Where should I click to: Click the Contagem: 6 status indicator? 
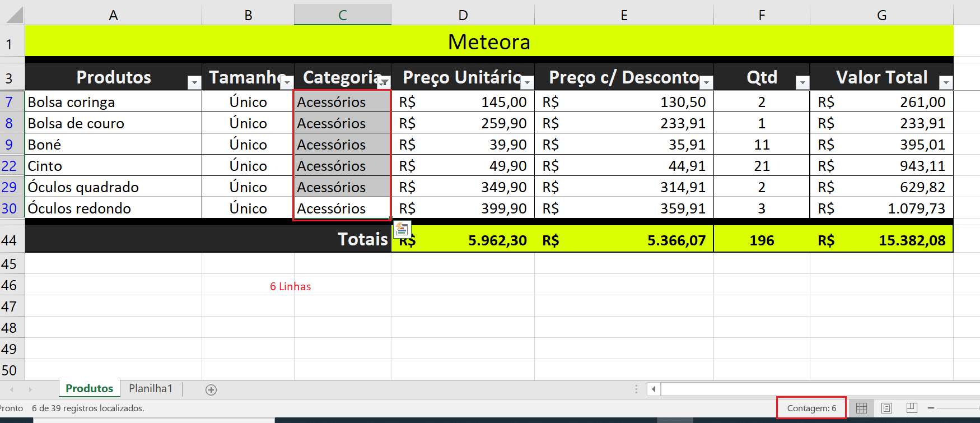click(811, 408)
